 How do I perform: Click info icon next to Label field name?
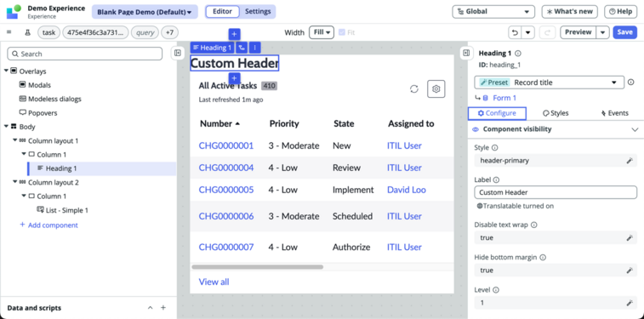[x=496, y=179]
